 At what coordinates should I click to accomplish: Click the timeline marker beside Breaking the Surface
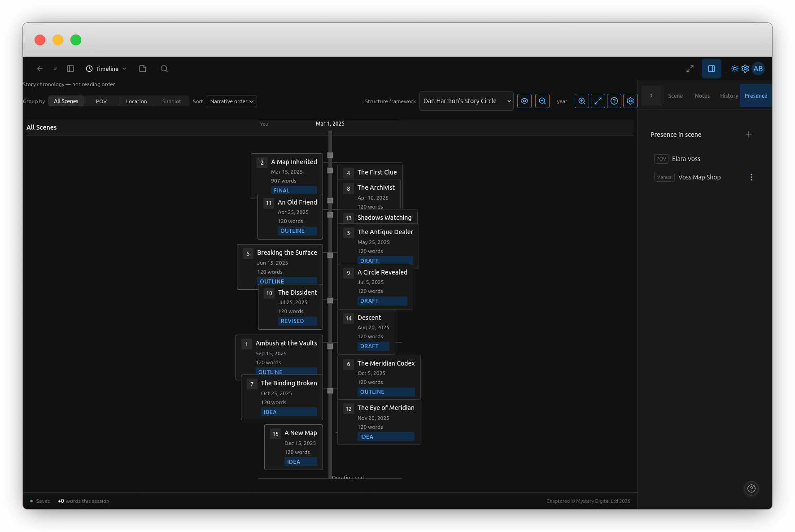pos(330,255)
